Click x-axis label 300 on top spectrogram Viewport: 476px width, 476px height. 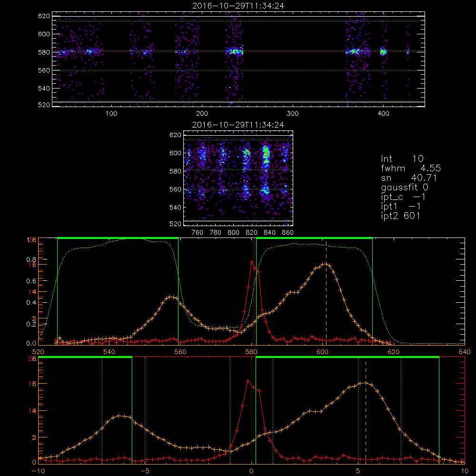click(x=293, y=114)
